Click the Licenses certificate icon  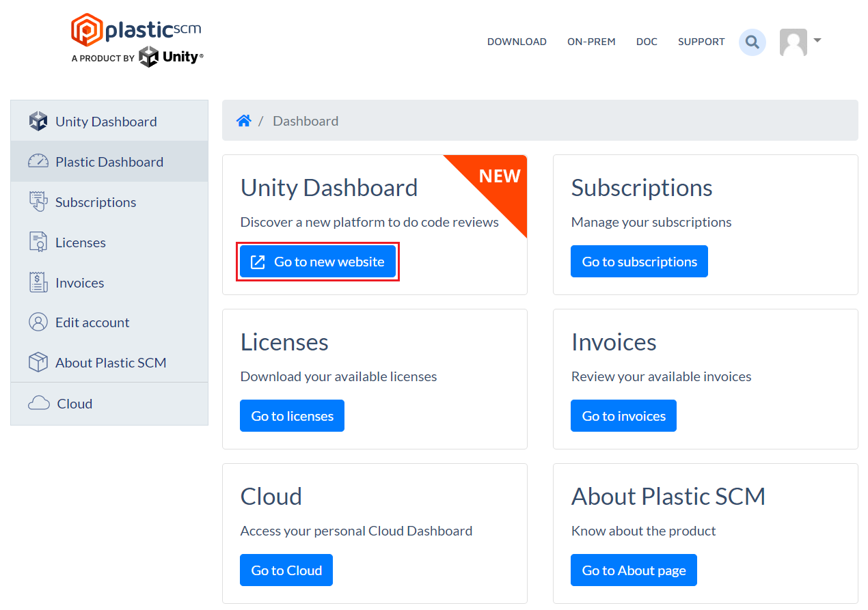click(38, 242)
